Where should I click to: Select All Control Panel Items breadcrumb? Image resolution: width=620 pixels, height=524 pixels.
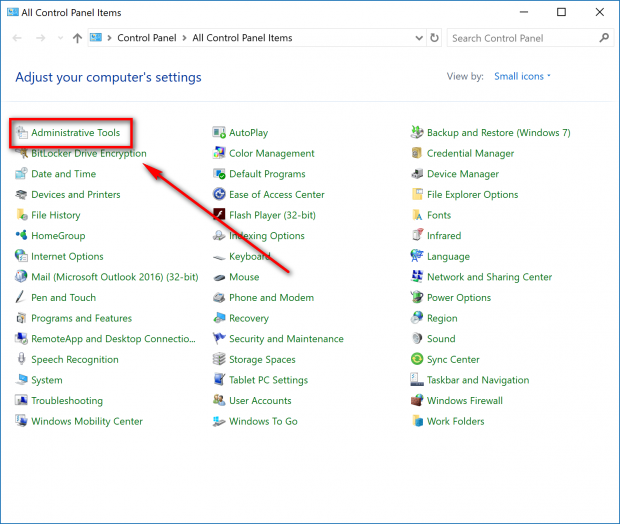tap(242, 38)
